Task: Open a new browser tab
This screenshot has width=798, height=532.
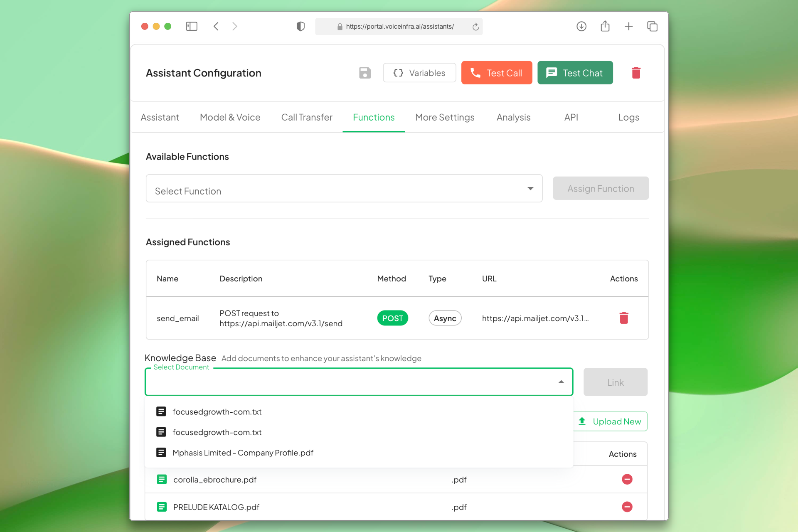Action: tap(628, 26)
